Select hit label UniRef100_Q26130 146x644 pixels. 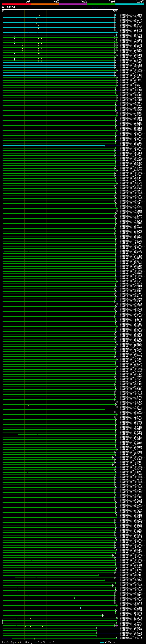131,146
